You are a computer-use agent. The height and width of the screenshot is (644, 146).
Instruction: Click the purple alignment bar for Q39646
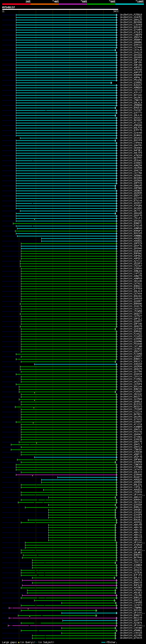(67, 474)
